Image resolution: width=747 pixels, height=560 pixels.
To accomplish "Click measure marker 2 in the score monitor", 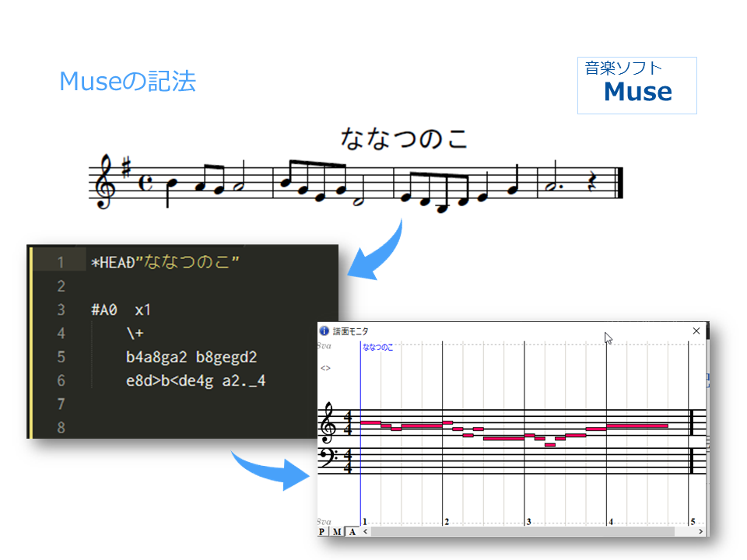I will [x=447, y=521].
